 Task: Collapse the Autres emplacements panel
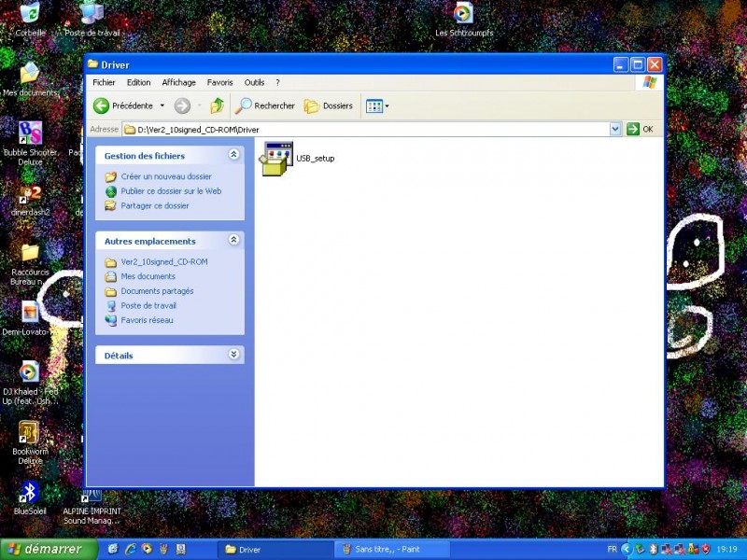click(x=233, y=240)
